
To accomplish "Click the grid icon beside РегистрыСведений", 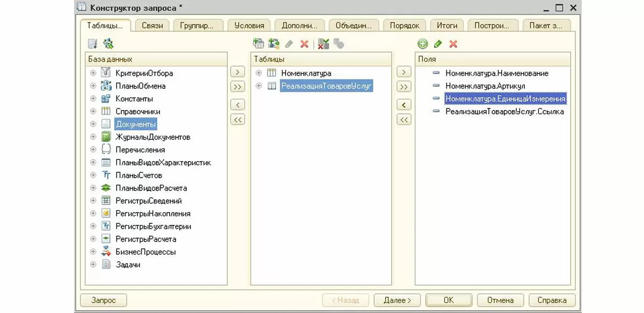I will click(x=106, y=201).
